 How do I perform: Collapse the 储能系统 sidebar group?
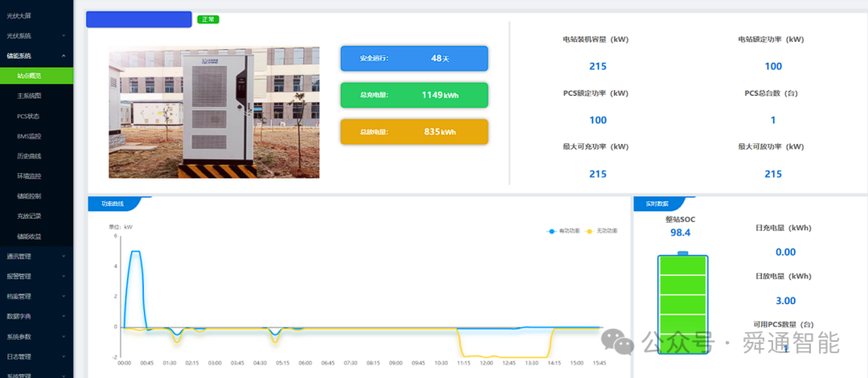(x=36, y=56)
